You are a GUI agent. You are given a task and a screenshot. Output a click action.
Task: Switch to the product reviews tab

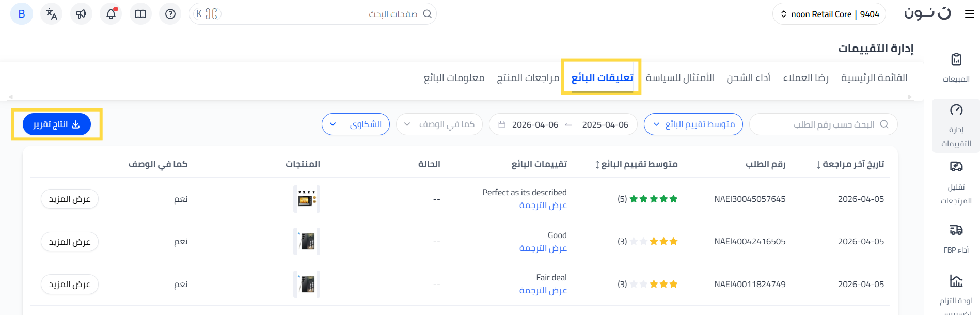pos(528,78)
